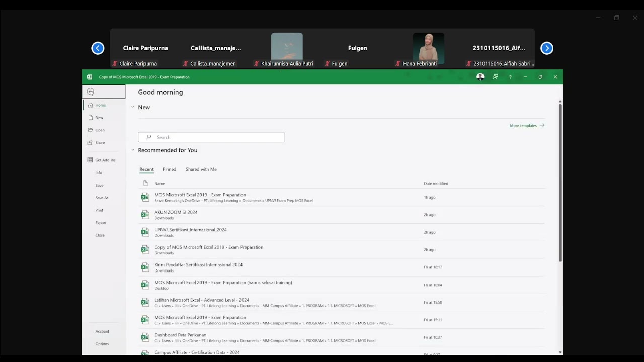This screenshot has width=644, height=362.
Task: Open MOS Microsoft Excel 2019 from OneDrive UPNVJ
Action: 342,197
